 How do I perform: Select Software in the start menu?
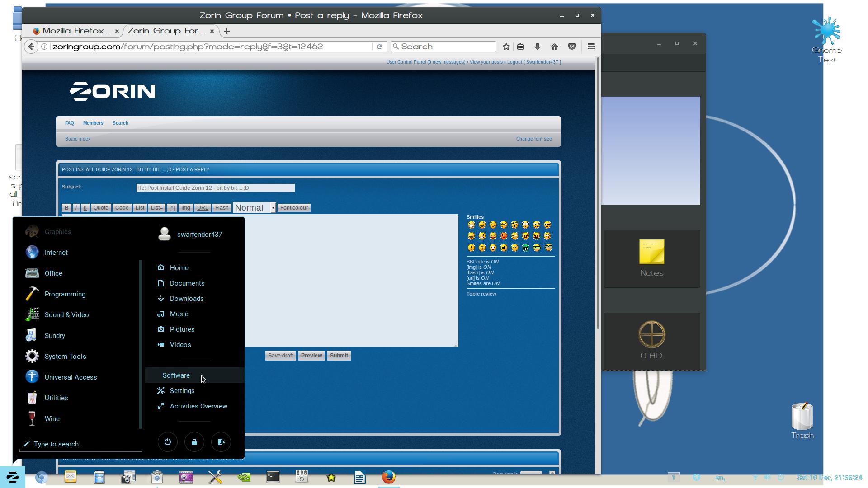coord(176,375)
